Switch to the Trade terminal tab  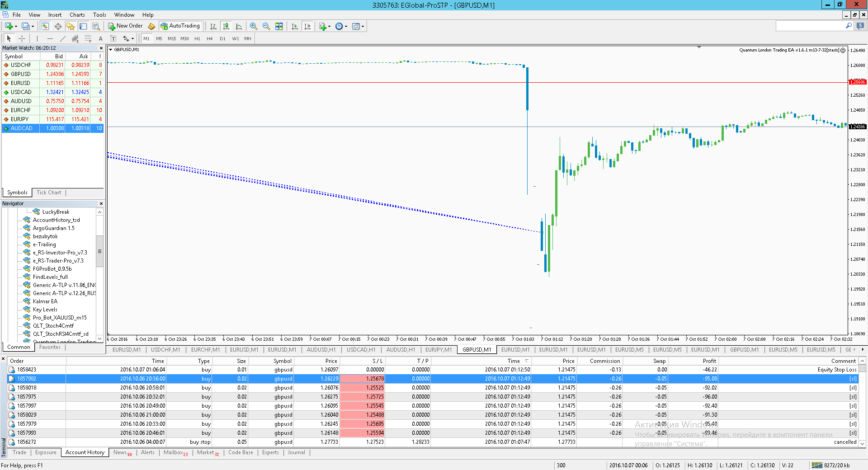point(19,452)
